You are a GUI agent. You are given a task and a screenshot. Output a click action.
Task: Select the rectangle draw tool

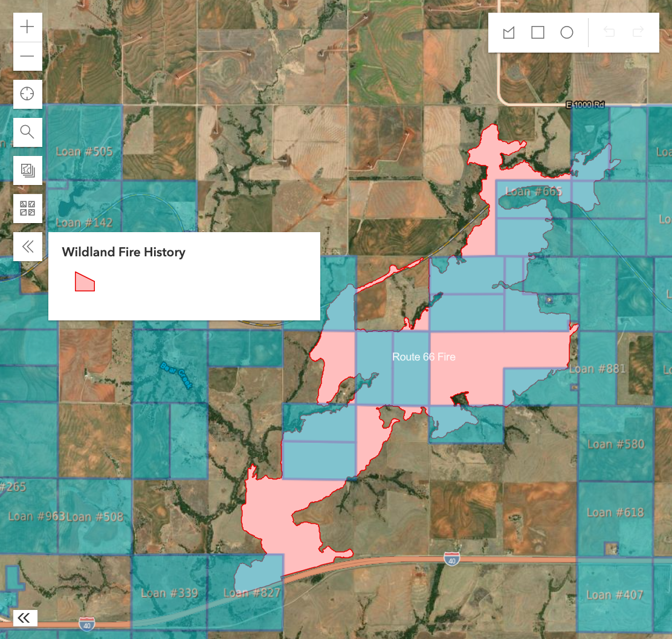(x=538, y=33)
